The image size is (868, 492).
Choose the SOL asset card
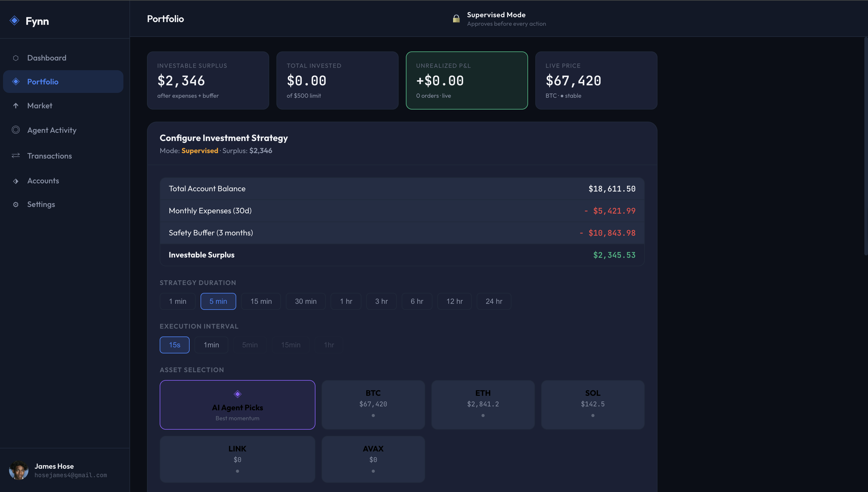tap(592, 405)
